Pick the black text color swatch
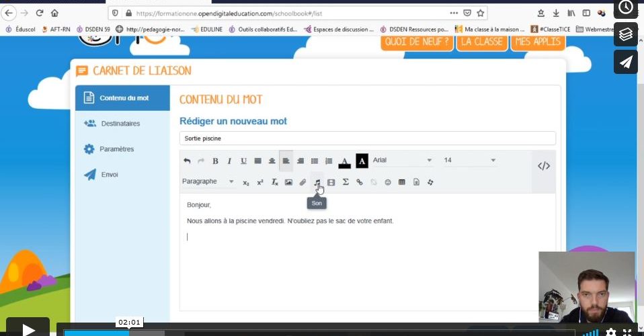This screenshot has width=644, height=336. click(x=344, y=161)
